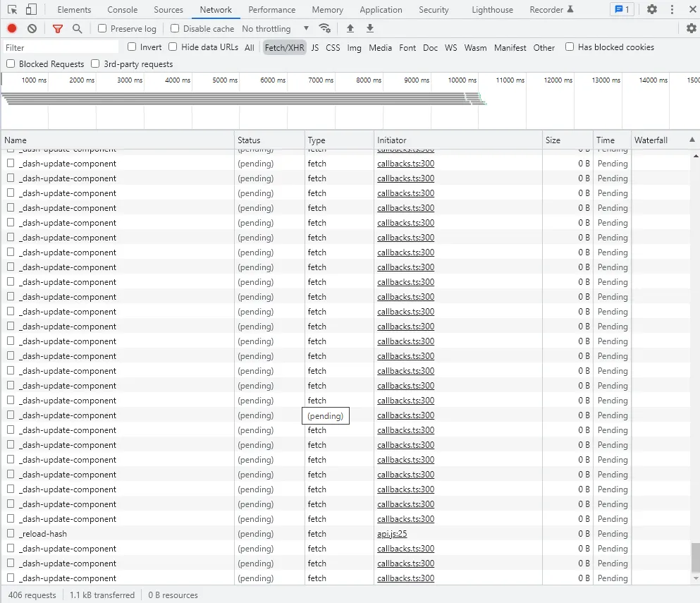This screenshot has width=700, height=603.
Task: Open Network panel settings gear
Action: [692, 29]
